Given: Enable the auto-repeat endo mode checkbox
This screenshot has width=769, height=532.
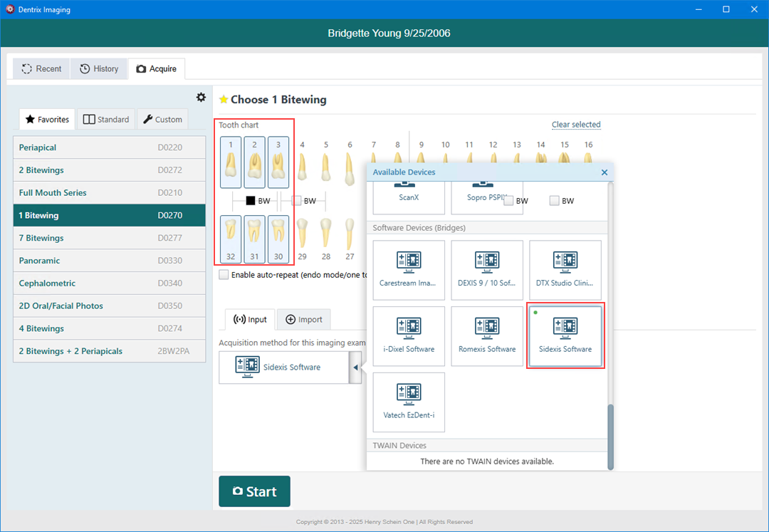Looking at the screenshot, I should click(224, 275).
